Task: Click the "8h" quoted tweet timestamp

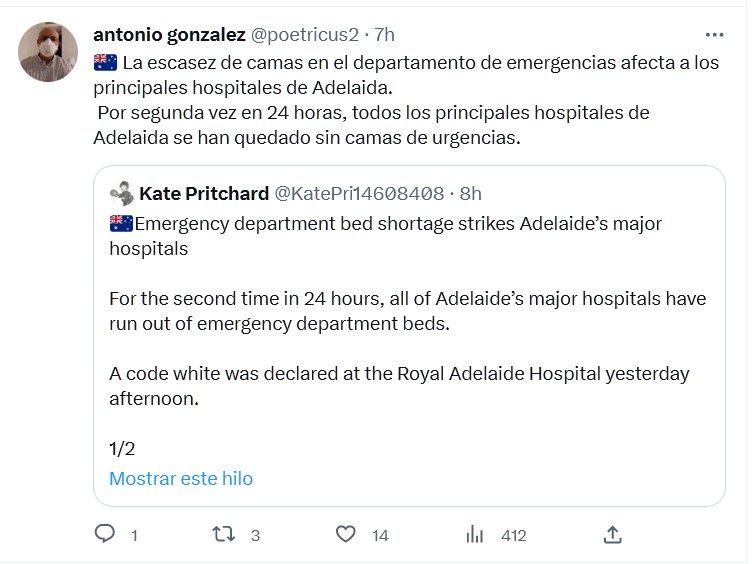Action: pyautogui.click(x=470, y=193)
